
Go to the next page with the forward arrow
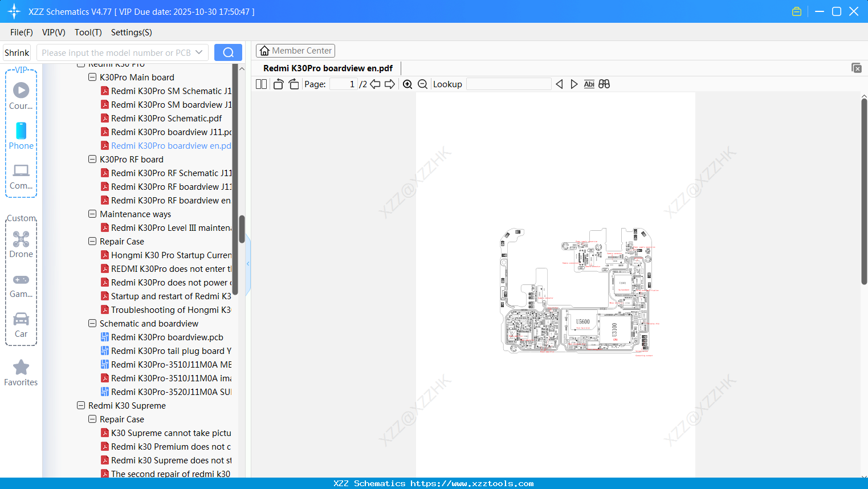point(389,84)
